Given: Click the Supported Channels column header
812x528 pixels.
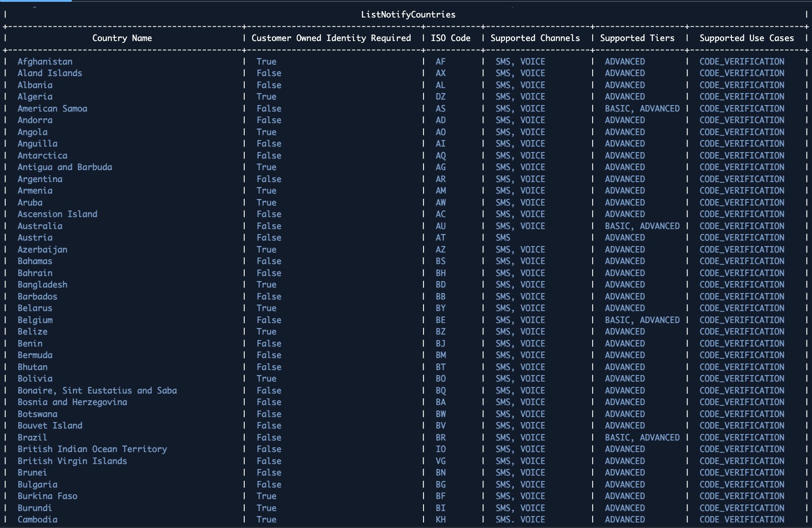Looking at the screenshot, I should pyautogui.click(x=535, y=38).
